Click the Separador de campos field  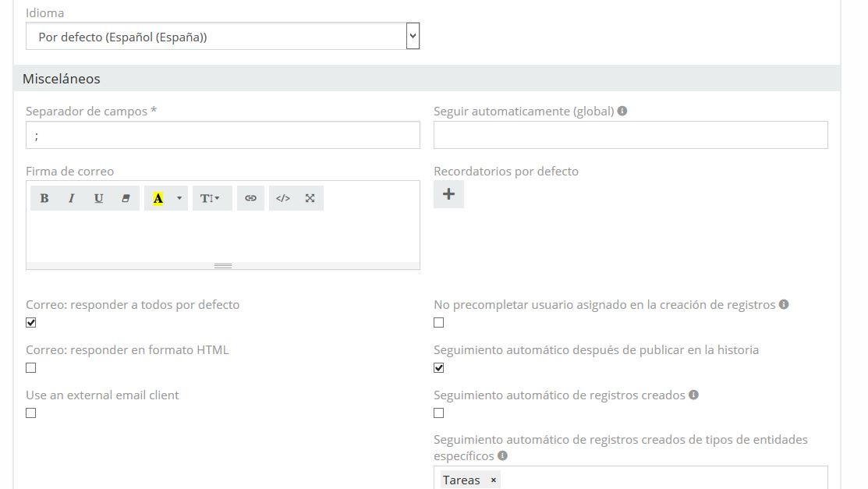(222, 135)
